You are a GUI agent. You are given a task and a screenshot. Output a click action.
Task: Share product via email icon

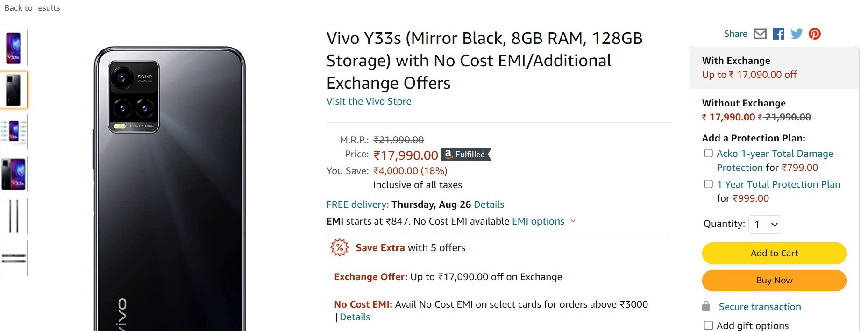(760, 34)
